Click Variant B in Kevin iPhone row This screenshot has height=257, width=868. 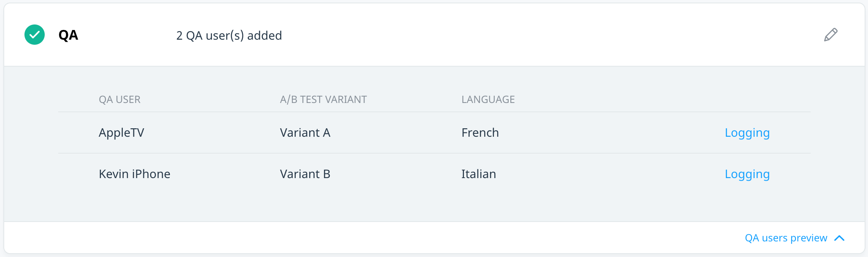[305, 174]
